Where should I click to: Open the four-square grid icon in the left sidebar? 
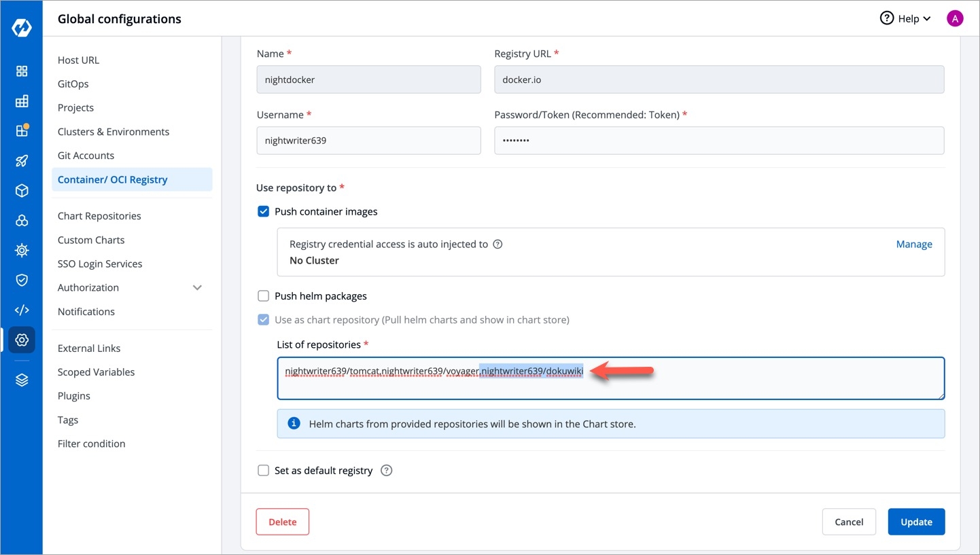22,71
